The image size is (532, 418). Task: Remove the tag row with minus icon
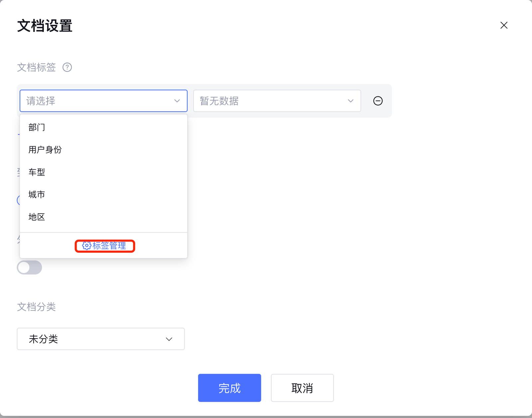coord(378,101)
